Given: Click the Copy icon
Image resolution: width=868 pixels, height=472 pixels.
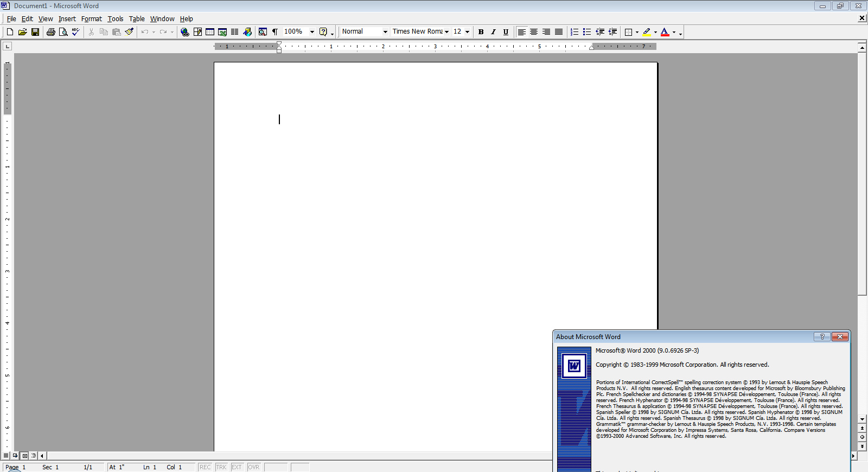Looking at the screenshot, I should click(104, 32).
